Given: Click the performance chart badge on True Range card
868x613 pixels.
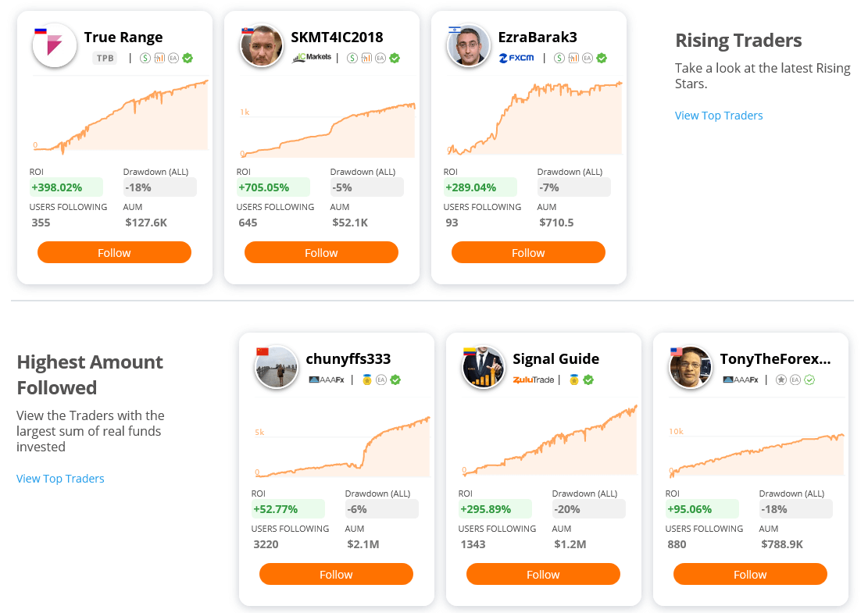Looking at the screenshot, I should [159, 58].
